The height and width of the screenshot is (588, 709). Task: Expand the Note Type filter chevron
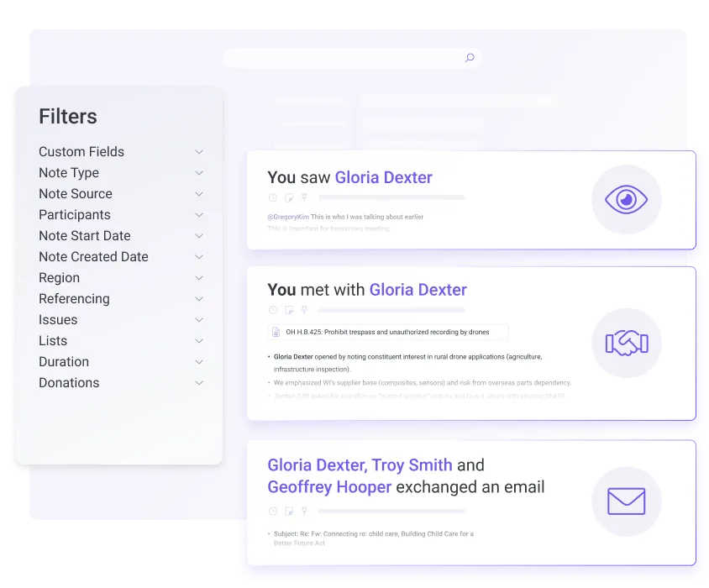click(199, 173)
